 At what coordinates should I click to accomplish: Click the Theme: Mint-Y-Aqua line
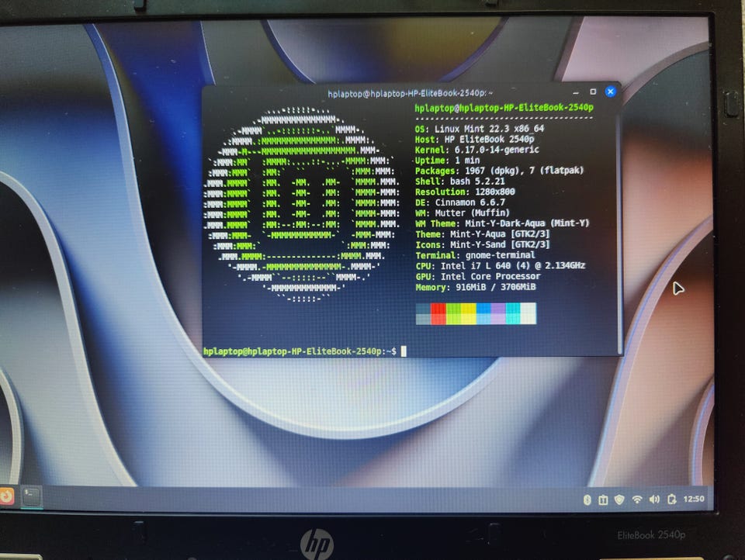482,234
